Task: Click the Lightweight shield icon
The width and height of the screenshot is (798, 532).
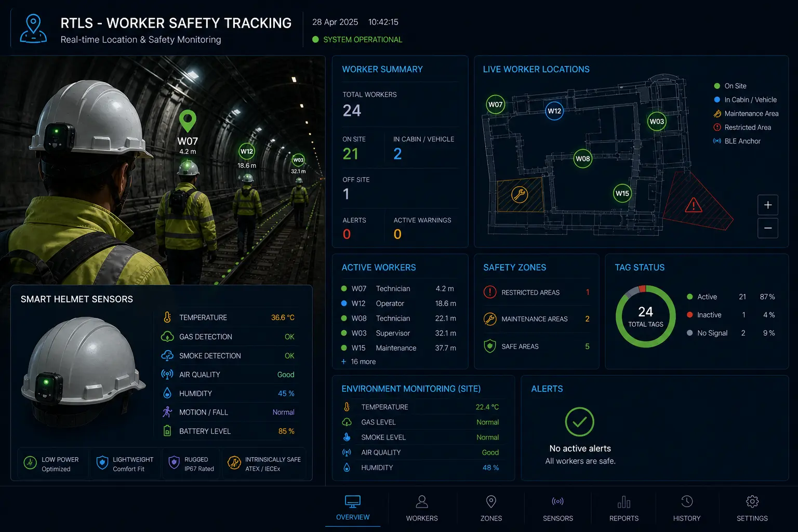Action: [102, 462]
